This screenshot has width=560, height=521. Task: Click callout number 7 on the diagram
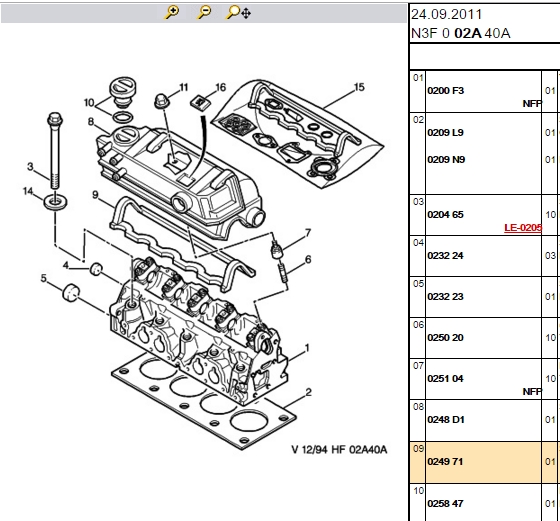coord(308,233)
